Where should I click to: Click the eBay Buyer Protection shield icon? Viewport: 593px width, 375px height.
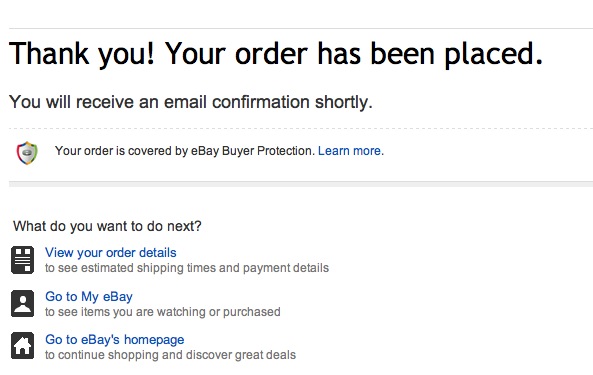point(27,153)
